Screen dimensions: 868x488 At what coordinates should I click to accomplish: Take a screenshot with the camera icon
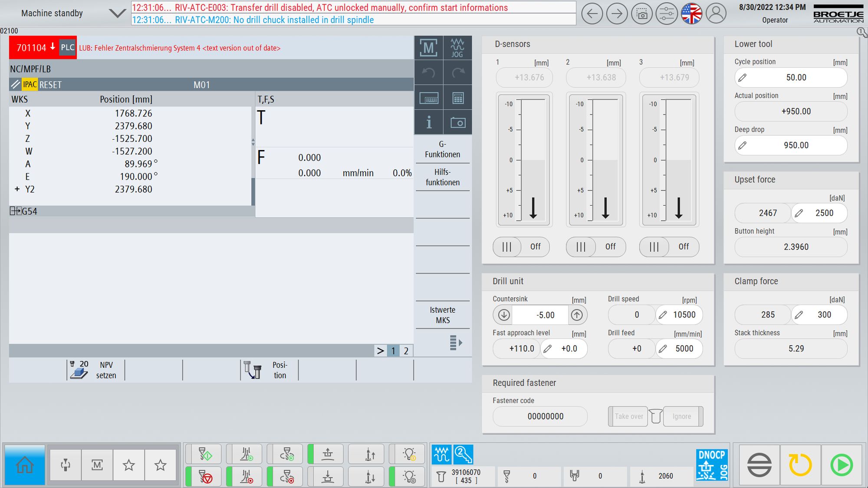coord(642,14)
